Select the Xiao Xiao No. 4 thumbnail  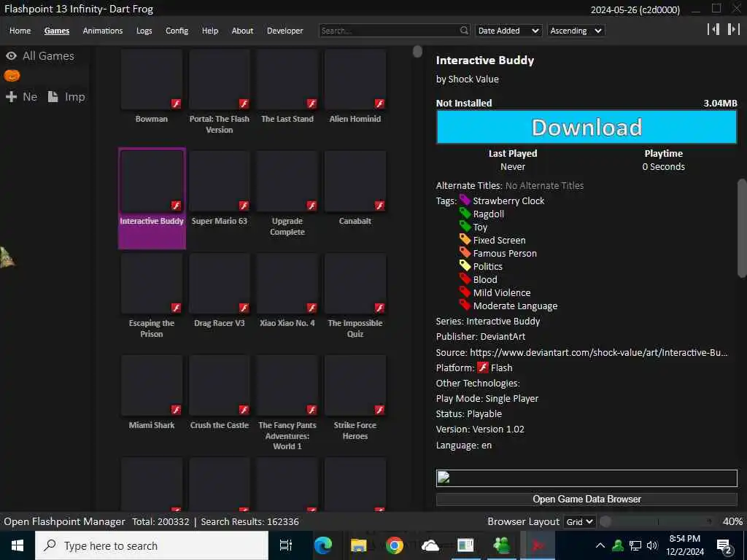pos(287,284)
